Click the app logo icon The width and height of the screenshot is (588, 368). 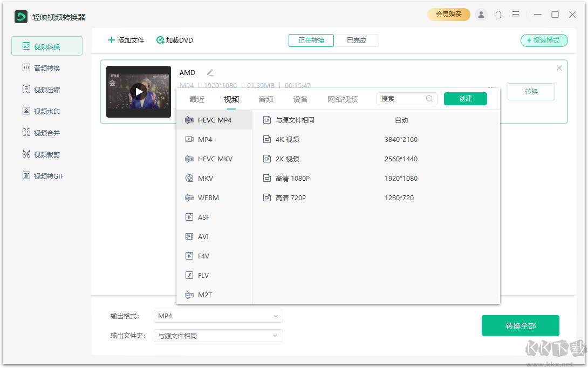21,17
